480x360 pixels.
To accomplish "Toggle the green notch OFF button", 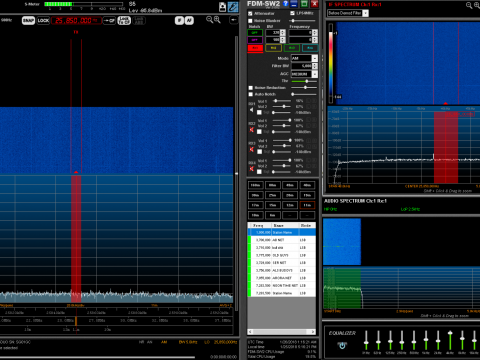I will (255, 33).
